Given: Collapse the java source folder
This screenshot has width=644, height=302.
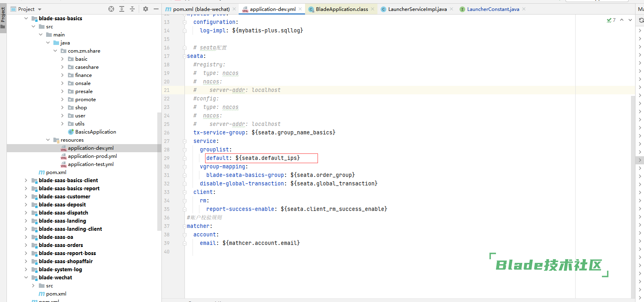Looking at the screenshot, I should [x=48, y=43].
